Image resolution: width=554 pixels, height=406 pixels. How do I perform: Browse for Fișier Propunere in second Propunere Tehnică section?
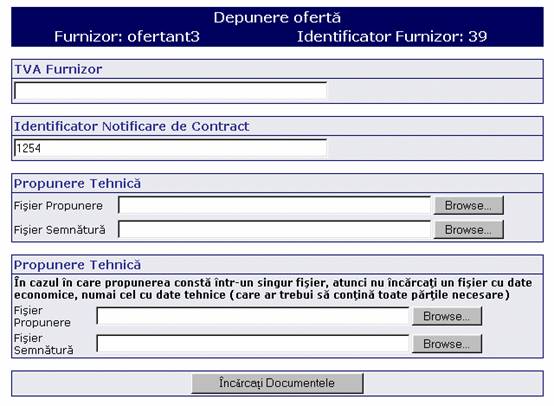pos(447,316)
